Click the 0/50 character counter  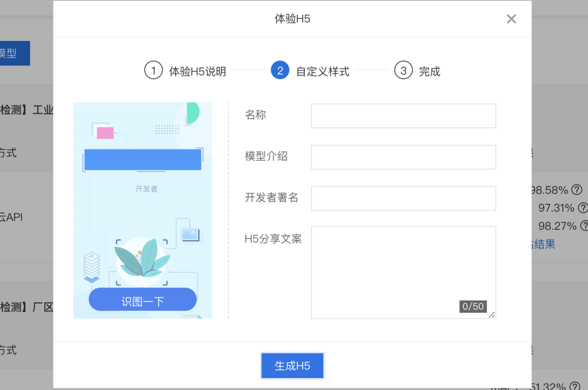coord(473,306)
